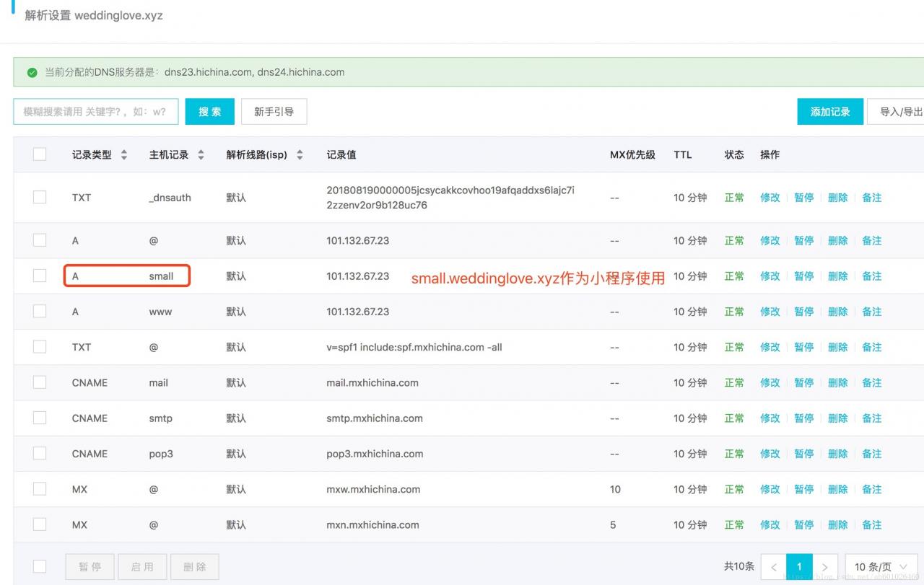This screenshot has height=585, width=924.
Task: Click the 搜索 search button
Action: [210, 112]
